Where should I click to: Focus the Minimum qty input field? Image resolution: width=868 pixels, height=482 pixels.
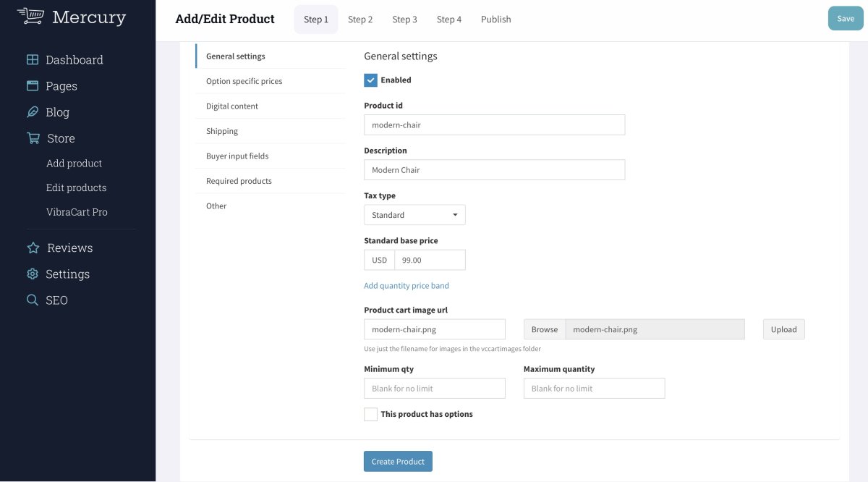[x=434, y=389]
